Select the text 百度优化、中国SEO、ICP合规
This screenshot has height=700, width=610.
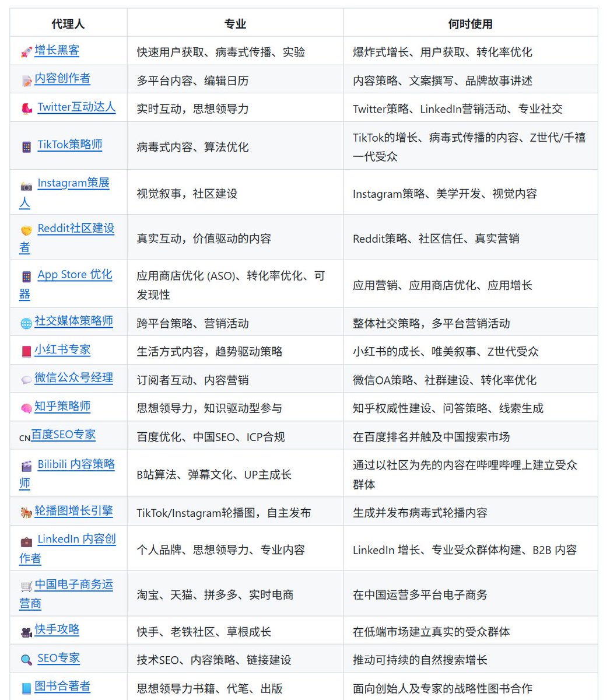point(211,437)
